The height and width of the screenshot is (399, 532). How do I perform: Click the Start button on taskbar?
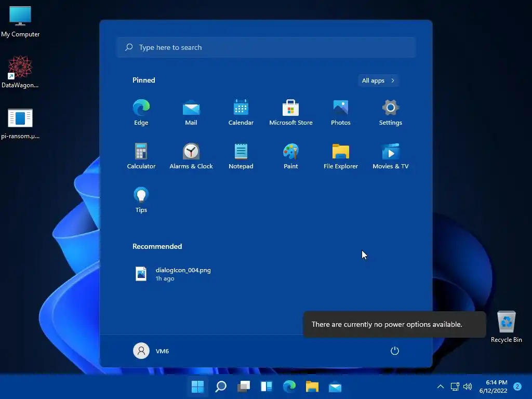pyautogui.click(x=197, y=387)
